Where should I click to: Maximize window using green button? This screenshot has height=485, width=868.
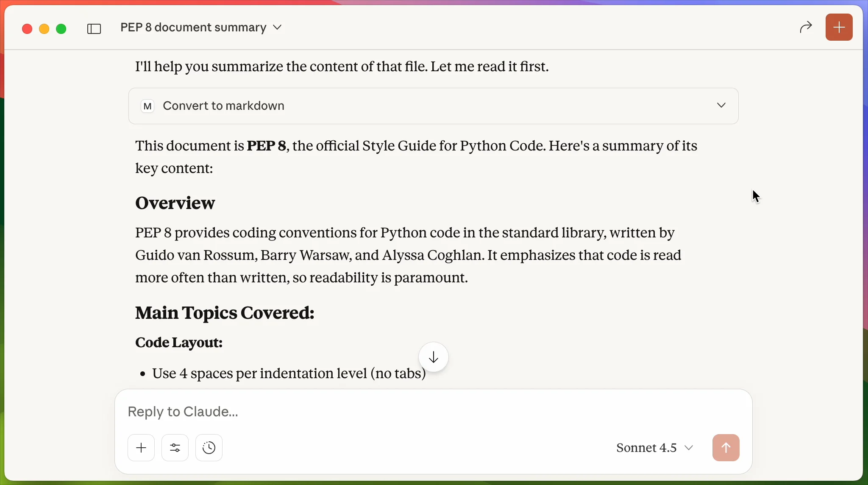pos(61,29)
